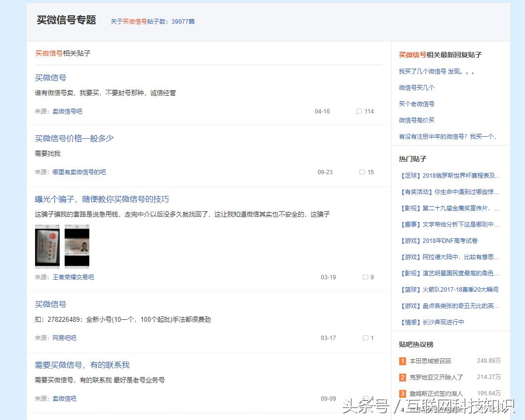
Task: Open the post 曝光个骗子，随便教你买微信号的技巧
Action: [104, 199]
